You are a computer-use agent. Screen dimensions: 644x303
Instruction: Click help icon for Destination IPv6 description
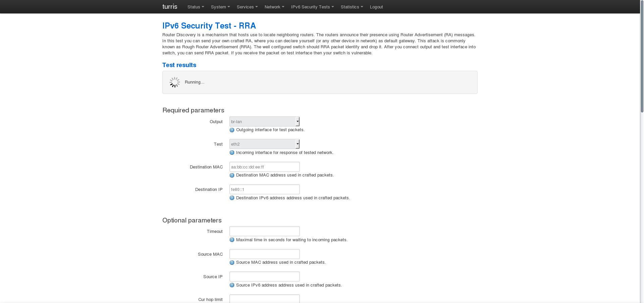(232, 198)
